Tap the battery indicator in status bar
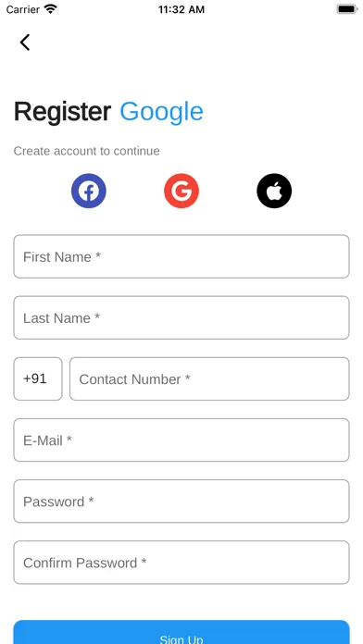The width and height of the screenshot is (363, 644). 347,9
